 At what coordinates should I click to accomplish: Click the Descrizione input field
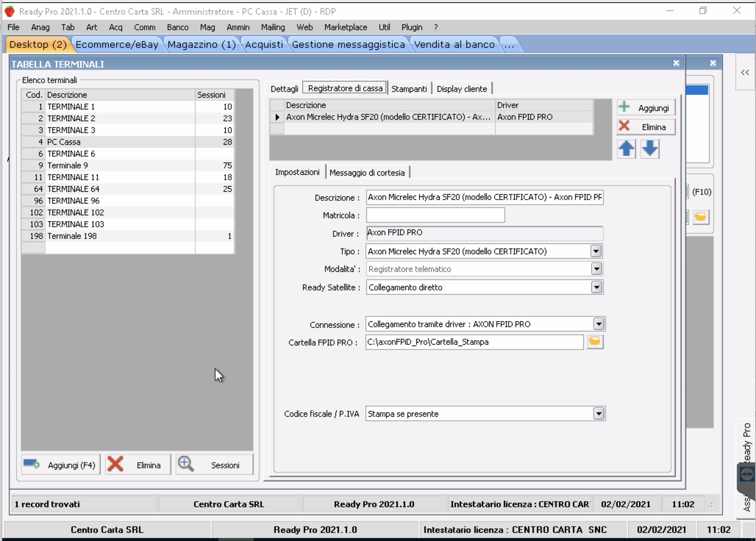point(485,197)
